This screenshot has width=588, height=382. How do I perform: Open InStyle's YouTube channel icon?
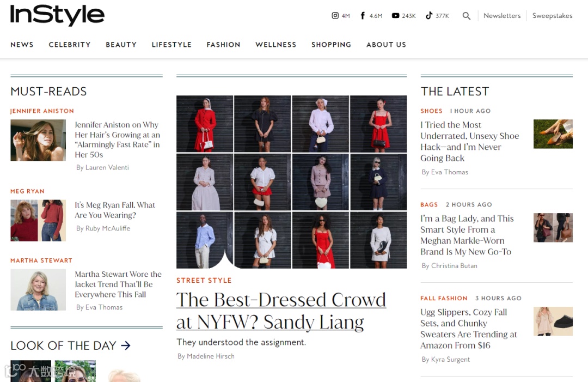(395, 15)
